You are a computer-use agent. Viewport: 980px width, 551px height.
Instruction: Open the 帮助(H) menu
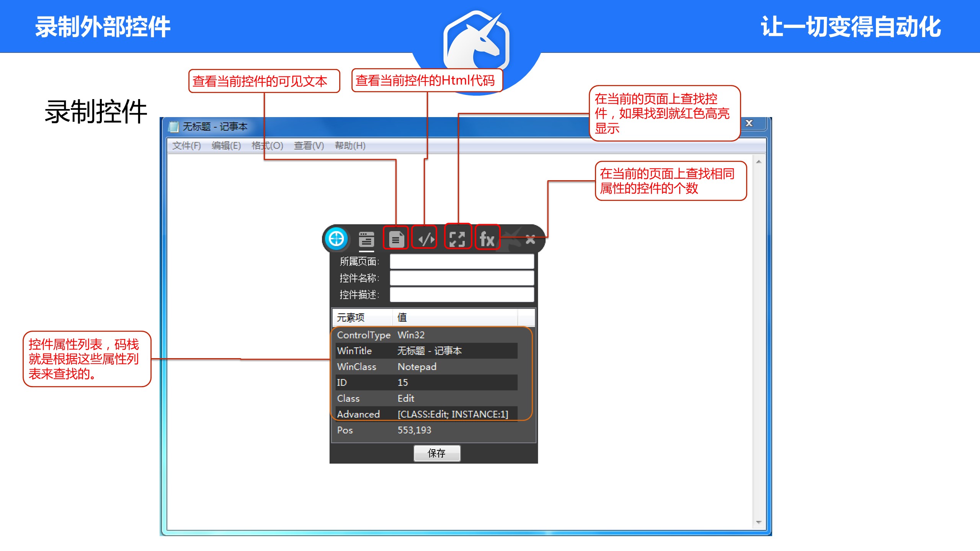coord(350,146)
